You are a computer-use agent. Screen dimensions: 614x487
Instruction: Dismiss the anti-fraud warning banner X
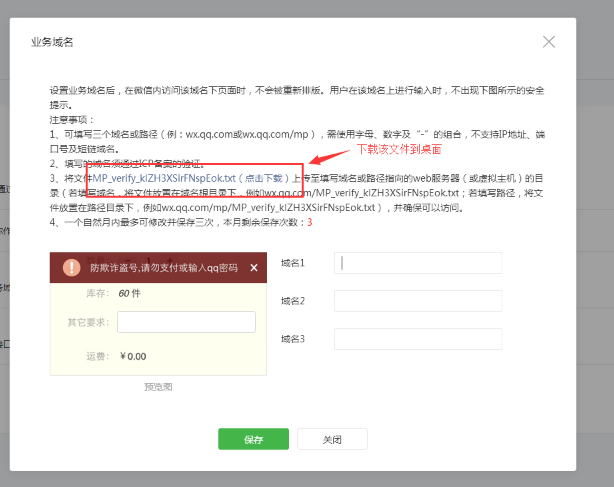[x=254, y=268]
